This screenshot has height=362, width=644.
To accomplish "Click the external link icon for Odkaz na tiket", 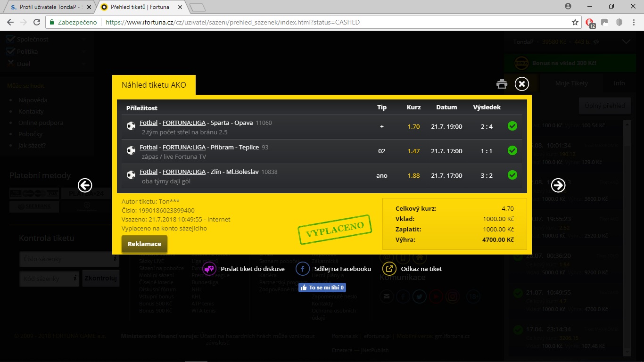I will tap(389, 269).
